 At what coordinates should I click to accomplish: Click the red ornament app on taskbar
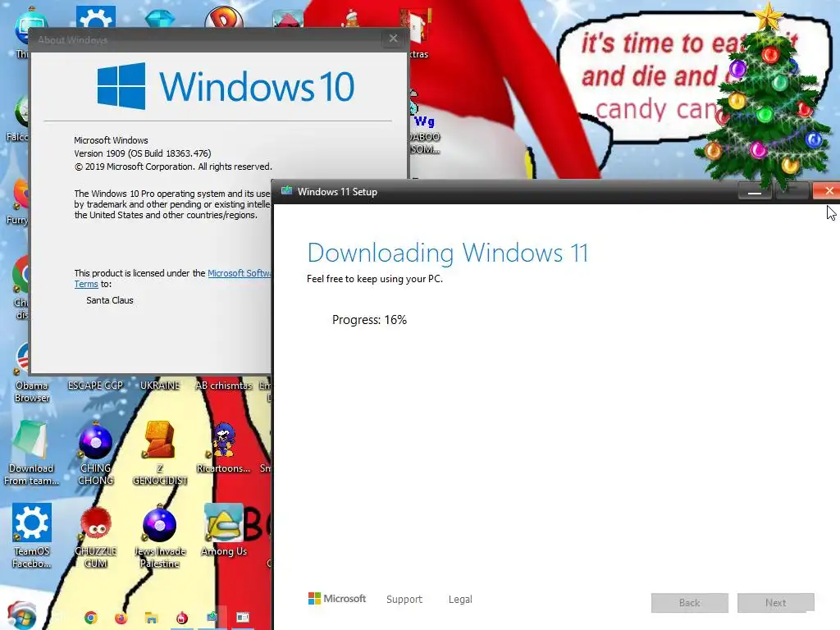click(182, 618)
